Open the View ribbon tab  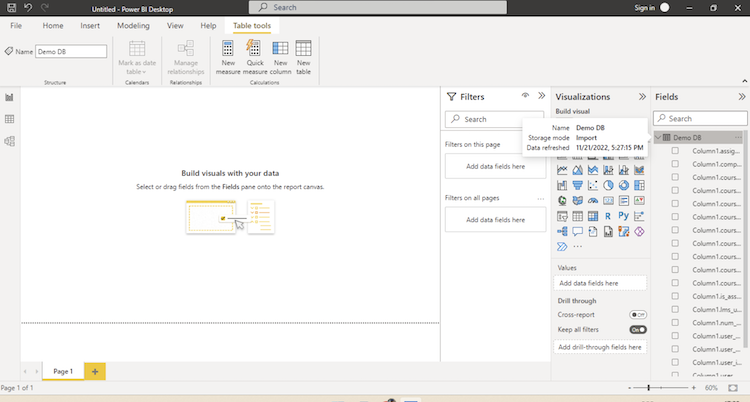click(175, 26)
